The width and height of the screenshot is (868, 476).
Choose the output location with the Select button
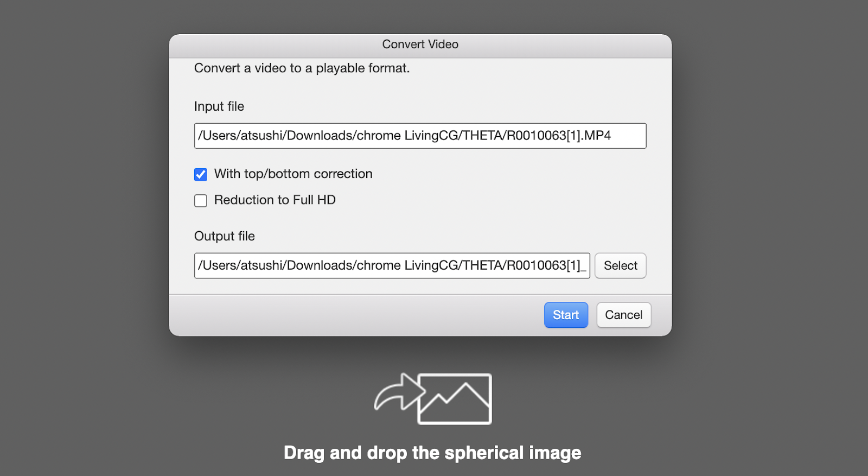(x=621, y=265)
